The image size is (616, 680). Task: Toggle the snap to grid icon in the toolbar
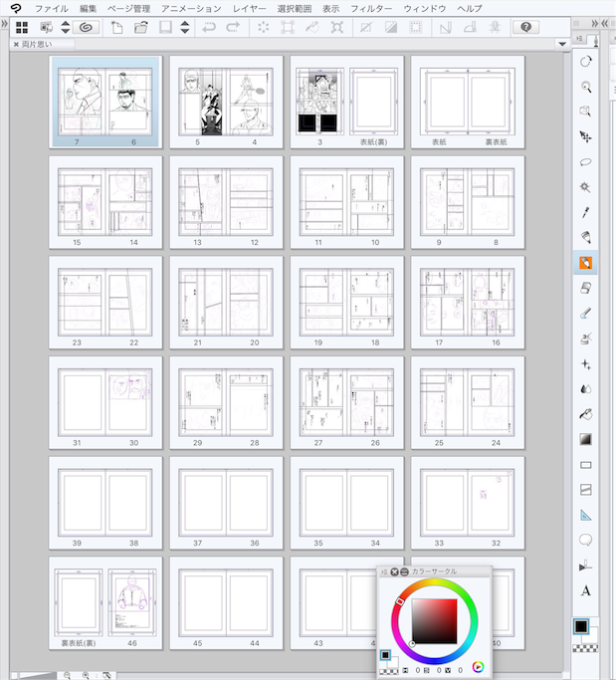point(495,27)
